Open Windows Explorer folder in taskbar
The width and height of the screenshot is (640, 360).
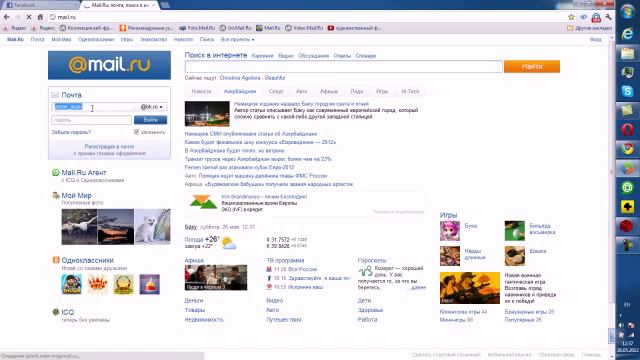(x=627, y=53)
